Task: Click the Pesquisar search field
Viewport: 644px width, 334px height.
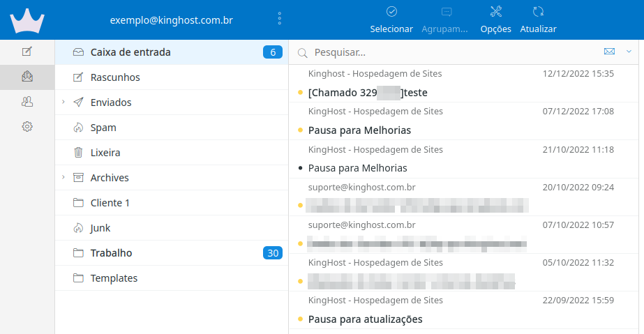Action: (x=447, y=52)
